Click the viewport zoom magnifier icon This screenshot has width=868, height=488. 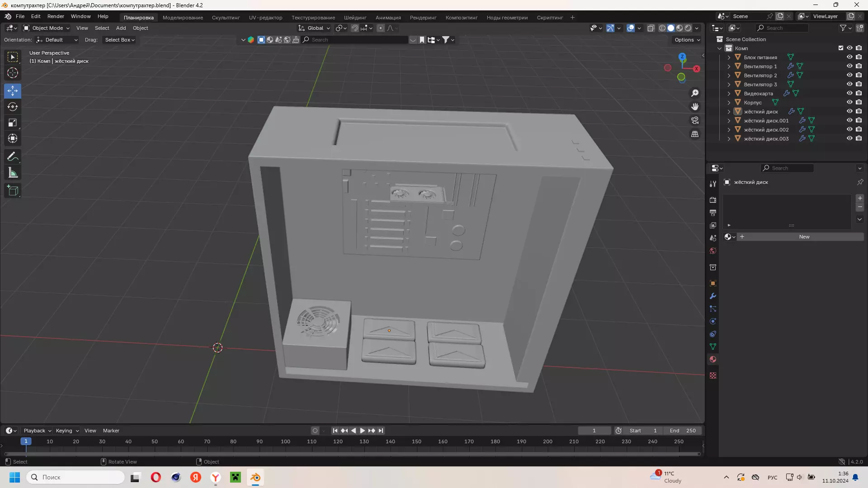pos(695,93)
